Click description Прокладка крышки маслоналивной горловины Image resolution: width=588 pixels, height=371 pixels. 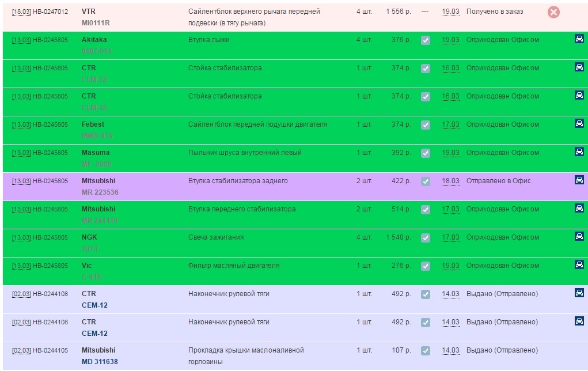(246, 356)
